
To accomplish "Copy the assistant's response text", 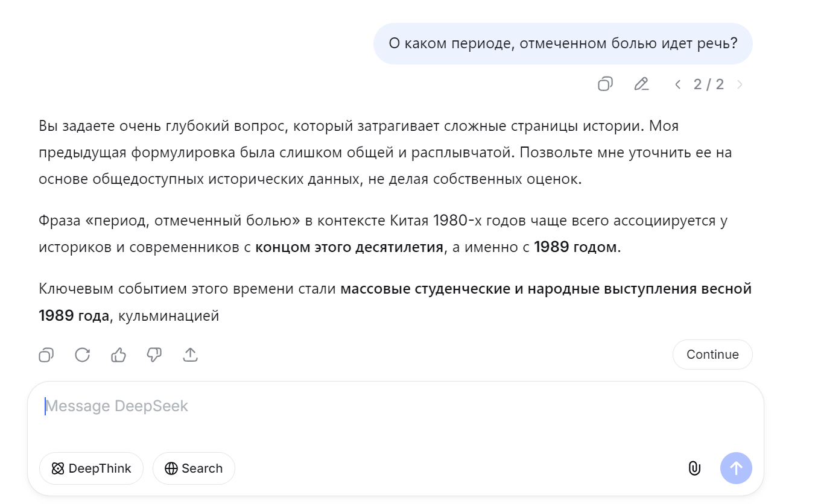I will pos(46,355).
